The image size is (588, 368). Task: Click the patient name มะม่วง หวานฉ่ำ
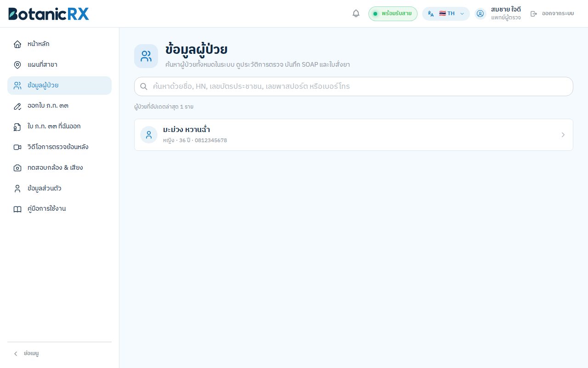coord(187,130)
